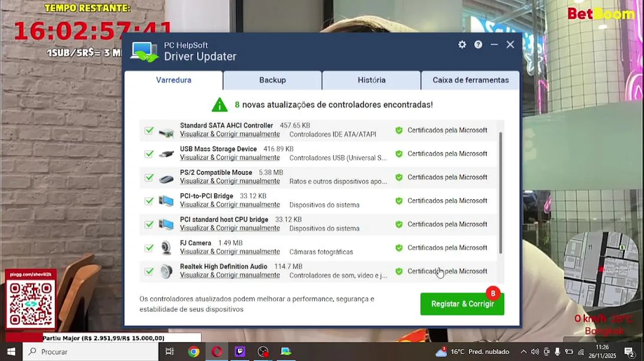Uncheck USB Mass Storage Device
644x361 pixels.
click(x=149, y=154)
